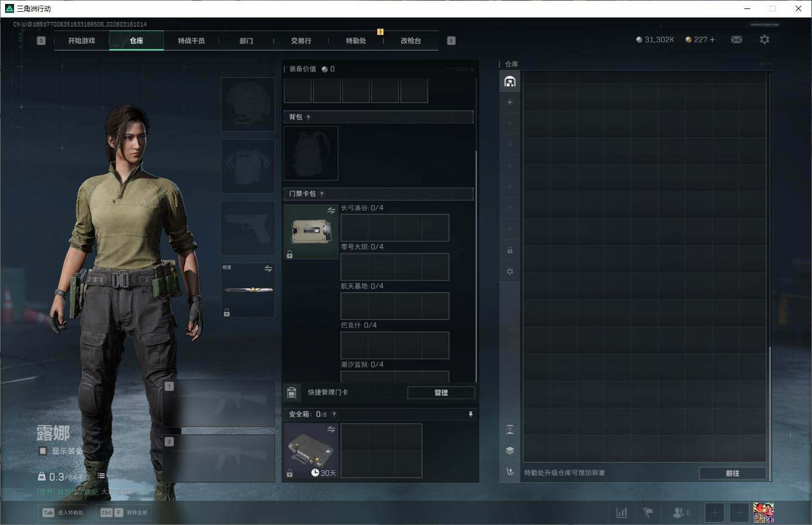Select the empty backpack slot
The width and height of the screenshot is (812, 525).
point(311,153)
